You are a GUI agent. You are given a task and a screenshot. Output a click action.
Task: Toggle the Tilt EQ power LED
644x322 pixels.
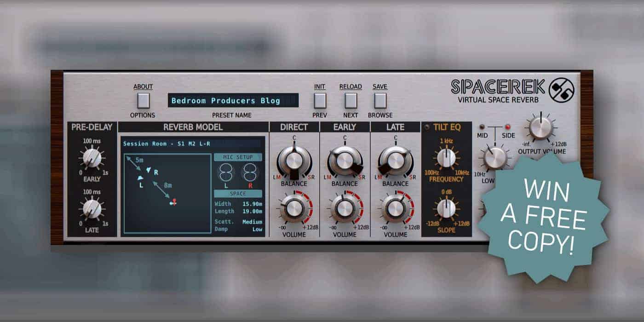coord(428,127)
